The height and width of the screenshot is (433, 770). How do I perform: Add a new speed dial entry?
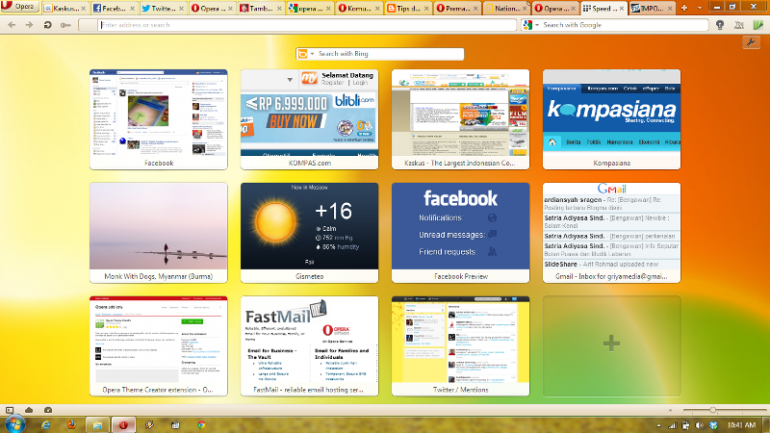pyautogui.click(x=611, y=346)
